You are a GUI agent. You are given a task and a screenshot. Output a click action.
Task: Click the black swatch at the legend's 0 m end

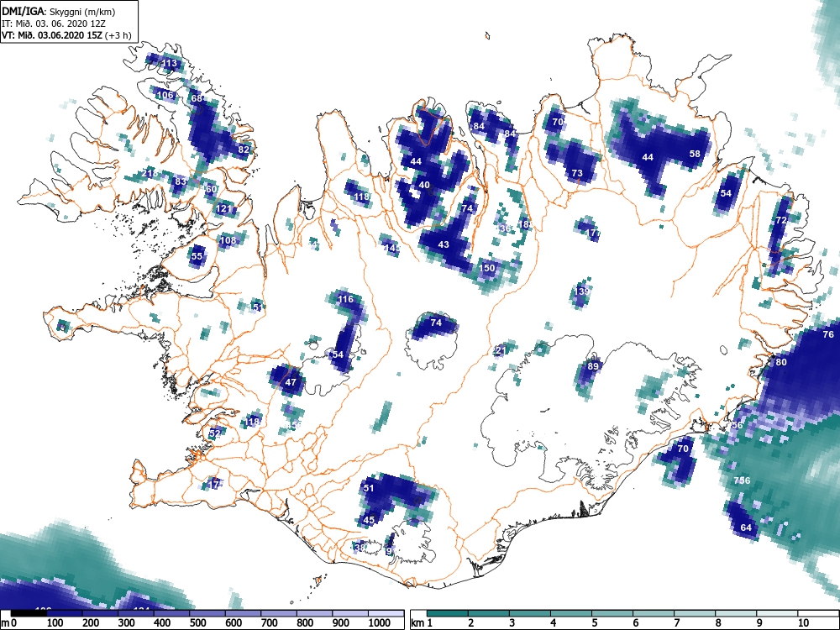pyautogui.click(x=29, y=613)
